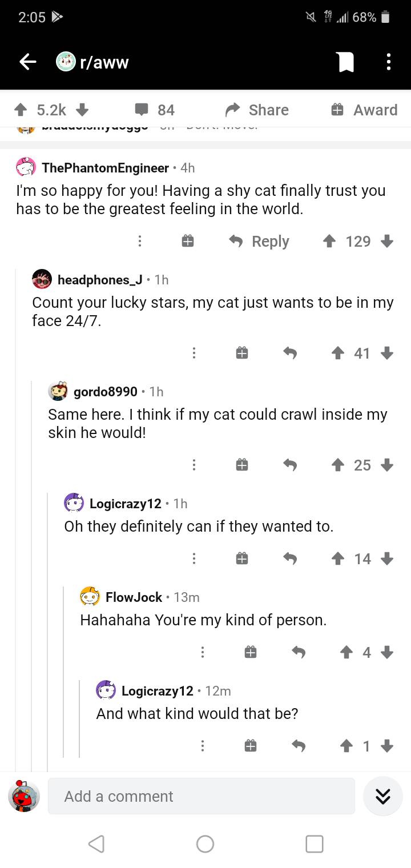Award headphones_J's comment with gift icon

tap(242, 353)
